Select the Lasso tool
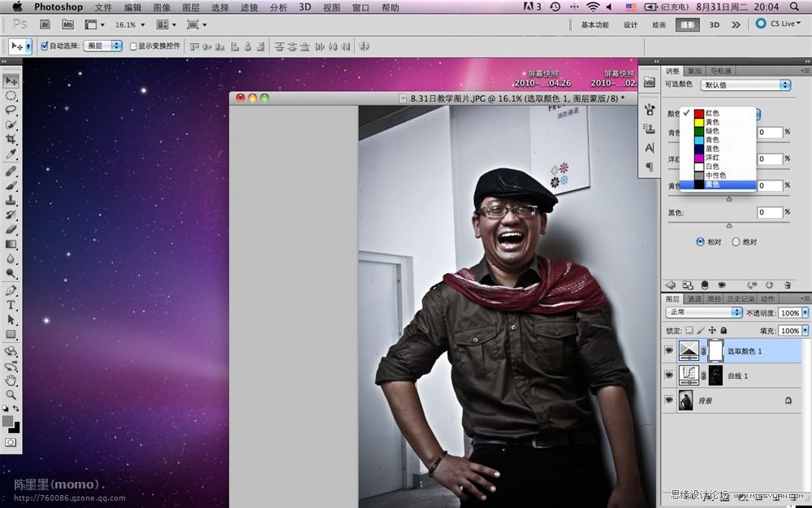 pos(11,110)
